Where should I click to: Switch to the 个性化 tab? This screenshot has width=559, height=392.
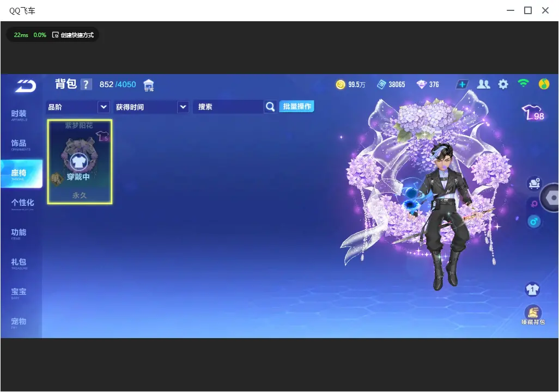point(22,204)
